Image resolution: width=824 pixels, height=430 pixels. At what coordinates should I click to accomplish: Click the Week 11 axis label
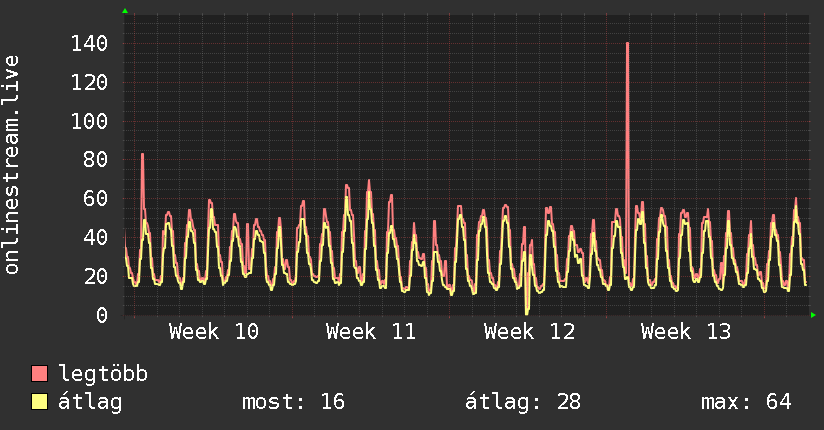371,332
